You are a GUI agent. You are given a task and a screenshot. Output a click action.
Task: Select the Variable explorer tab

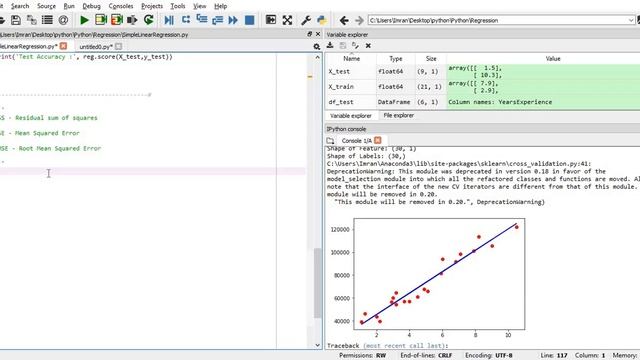[x=351, y=116]
